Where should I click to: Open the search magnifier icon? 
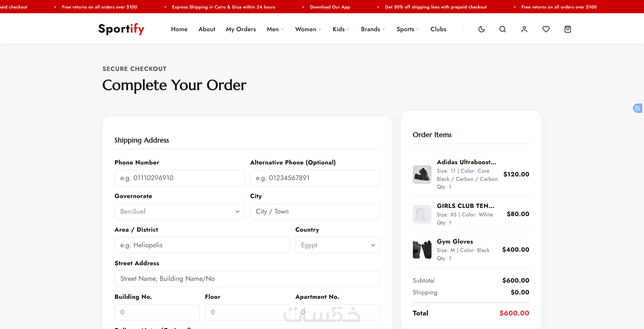click(502, 29)
